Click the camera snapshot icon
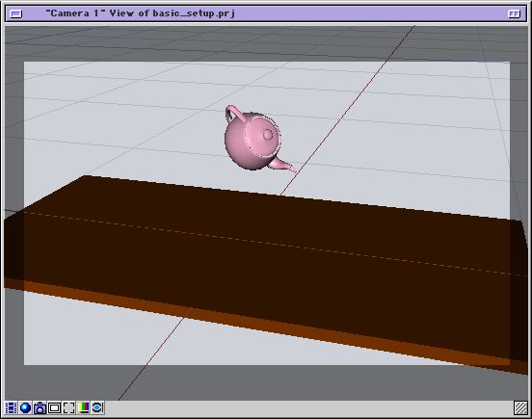This screenshot has width=532, height=419. tap(40, 407)
